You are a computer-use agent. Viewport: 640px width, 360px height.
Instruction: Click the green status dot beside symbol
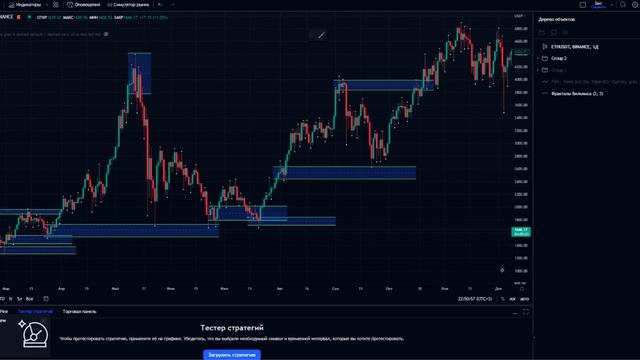pyautogui.click(x=29, y=17)
